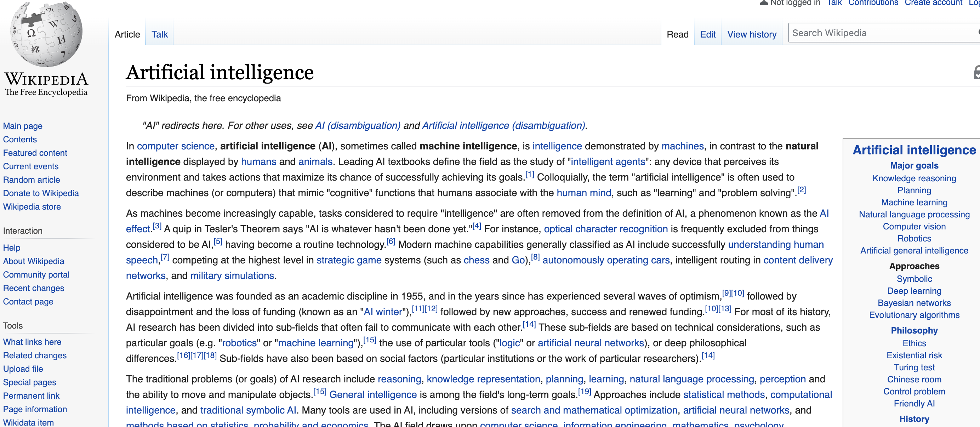Open Special pages link
980x427 pixels.
(30, 382)
